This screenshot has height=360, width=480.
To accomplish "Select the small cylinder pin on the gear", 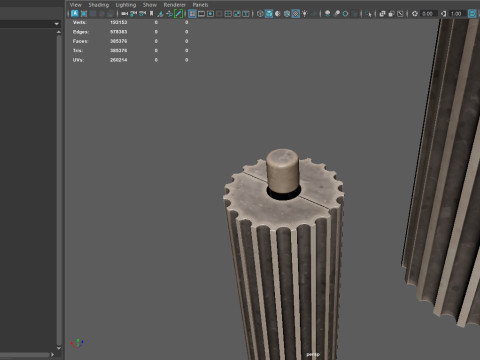I will click(x=282, y=170).
